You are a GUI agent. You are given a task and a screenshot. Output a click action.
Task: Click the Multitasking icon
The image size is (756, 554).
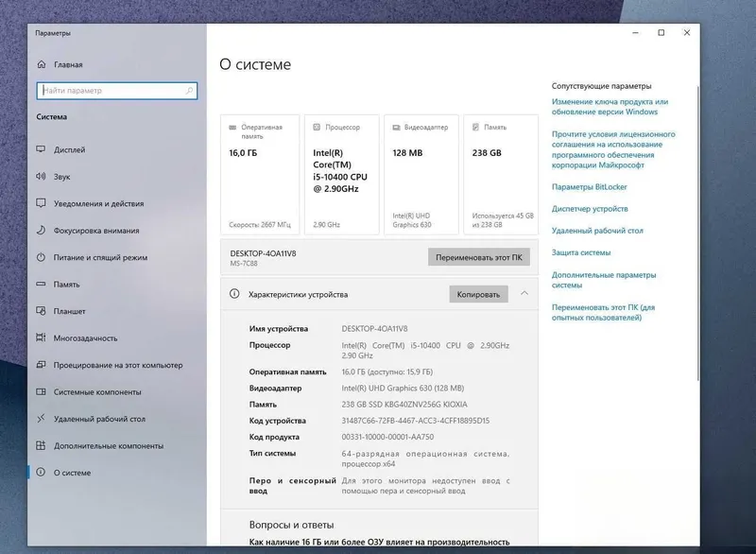pos(41,338)
